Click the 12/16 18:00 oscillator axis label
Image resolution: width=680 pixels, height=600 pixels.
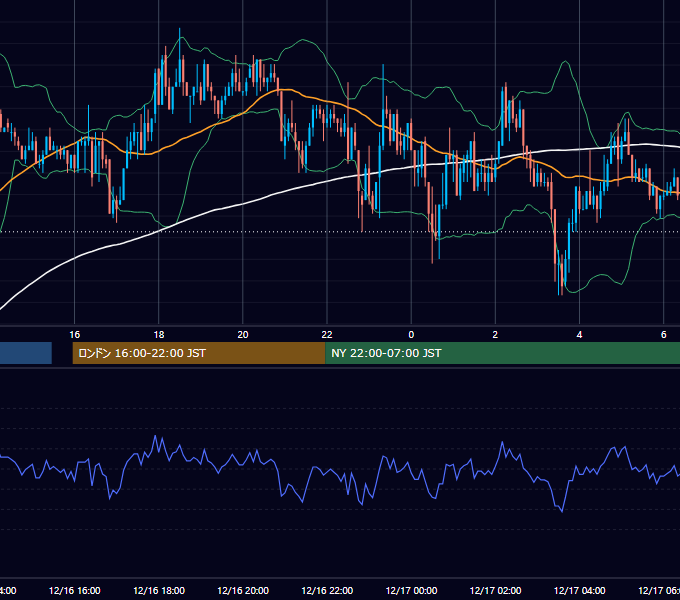(159, 590)
